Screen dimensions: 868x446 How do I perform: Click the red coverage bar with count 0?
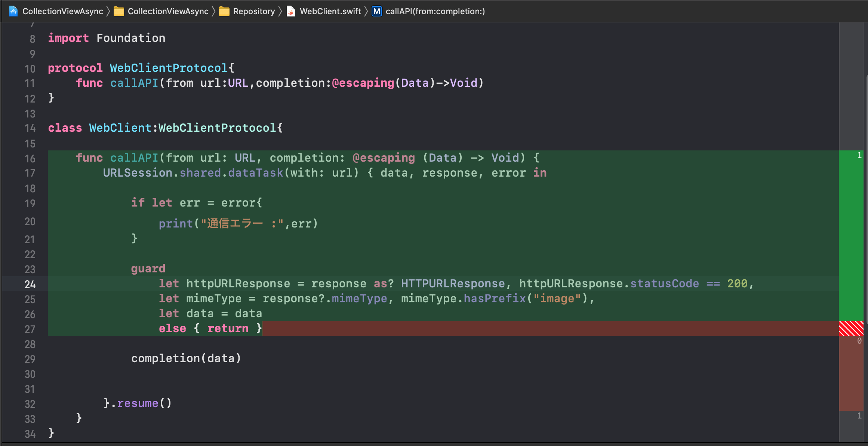click(851, 373)
